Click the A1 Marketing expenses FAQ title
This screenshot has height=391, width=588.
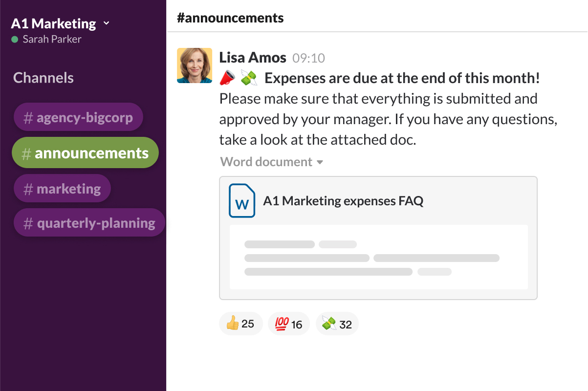pyautogui.click(x=343, y=201)
